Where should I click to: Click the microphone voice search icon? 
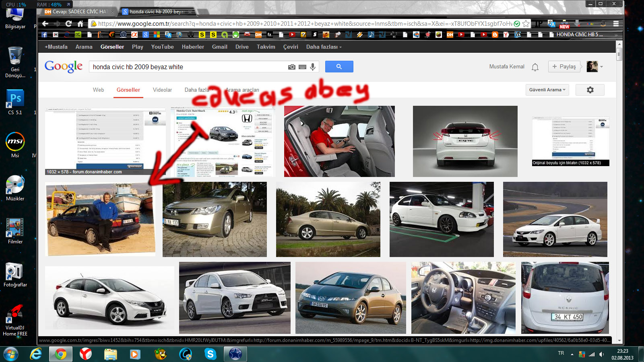coord(313,67)
